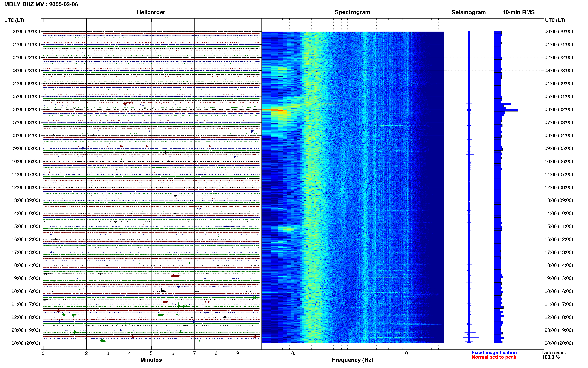This screenshot has height=368, width=588.
Task: Click the '21:00 (17:00)' label on the right axis
Action: click(x=559, y=304)
